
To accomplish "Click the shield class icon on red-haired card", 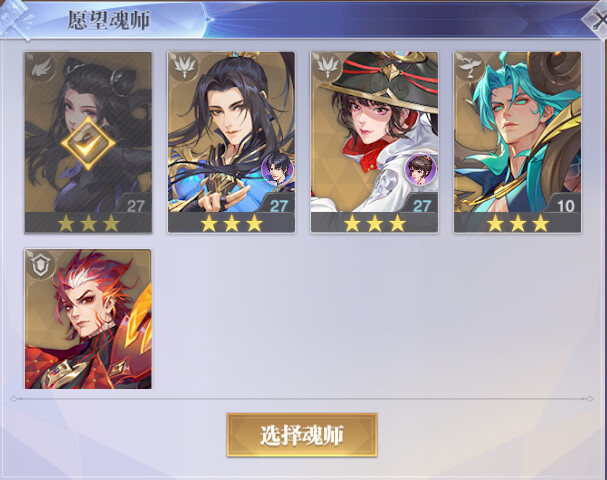I will pos(41,265).
